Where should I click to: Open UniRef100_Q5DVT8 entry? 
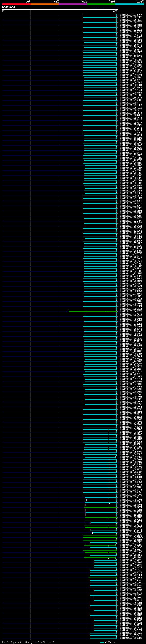131,316
